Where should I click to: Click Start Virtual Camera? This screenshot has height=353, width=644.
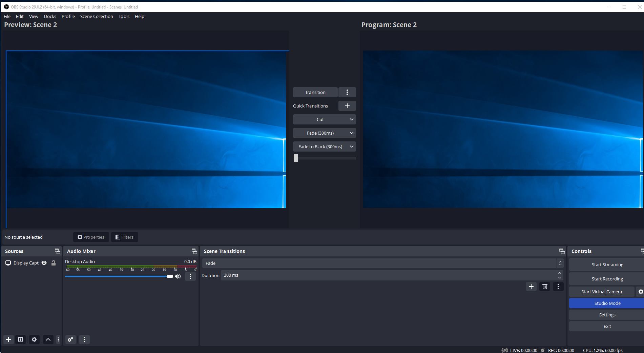coord(602,292)
